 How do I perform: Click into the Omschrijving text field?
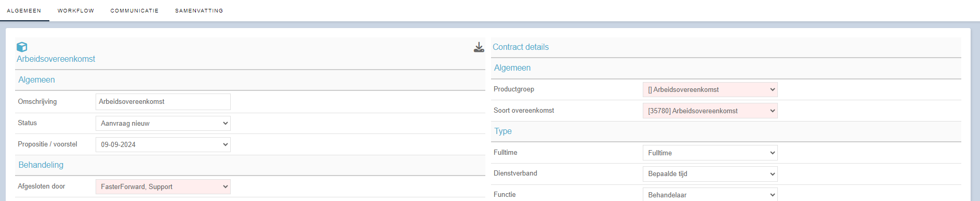(163, 102)
